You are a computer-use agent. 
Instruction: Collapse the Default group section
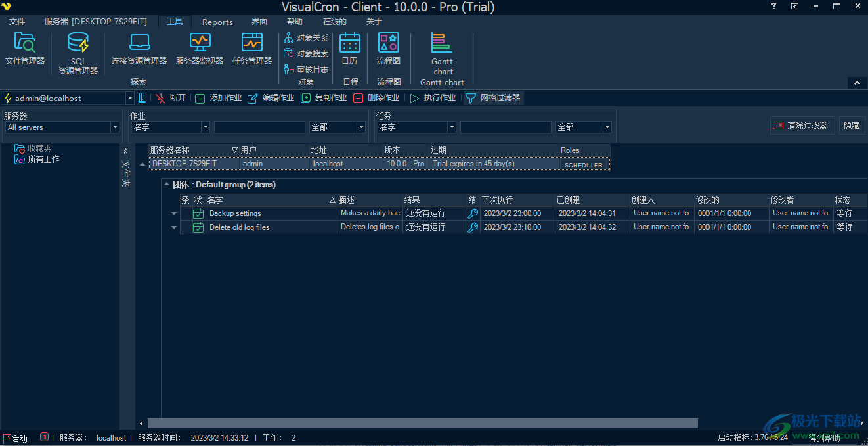click(x=165, y=185)
